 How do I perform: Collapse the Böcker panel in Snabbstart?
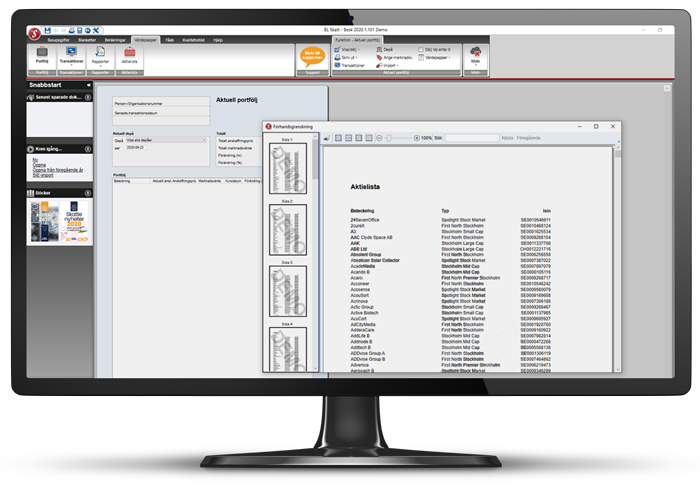(x=88, y=191)
